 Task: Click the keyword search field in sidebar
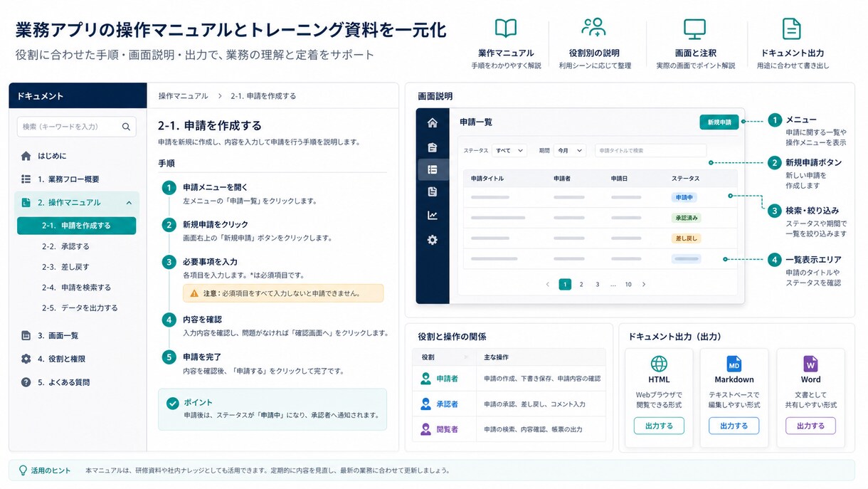click(x=76, y=127)
